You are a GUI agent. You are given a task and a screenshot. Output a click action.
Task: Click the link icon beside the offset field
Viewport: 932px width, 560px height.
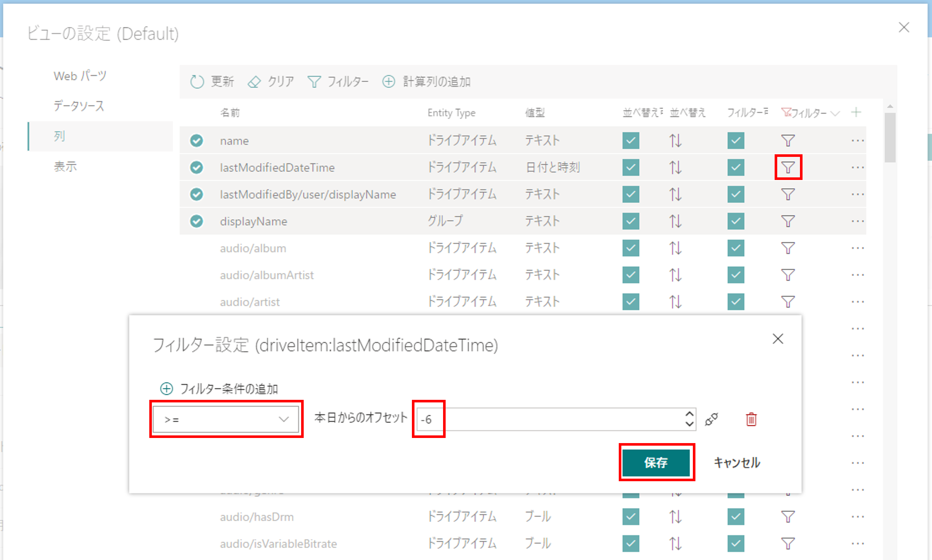pyautogui.click(x=711, y=419)
